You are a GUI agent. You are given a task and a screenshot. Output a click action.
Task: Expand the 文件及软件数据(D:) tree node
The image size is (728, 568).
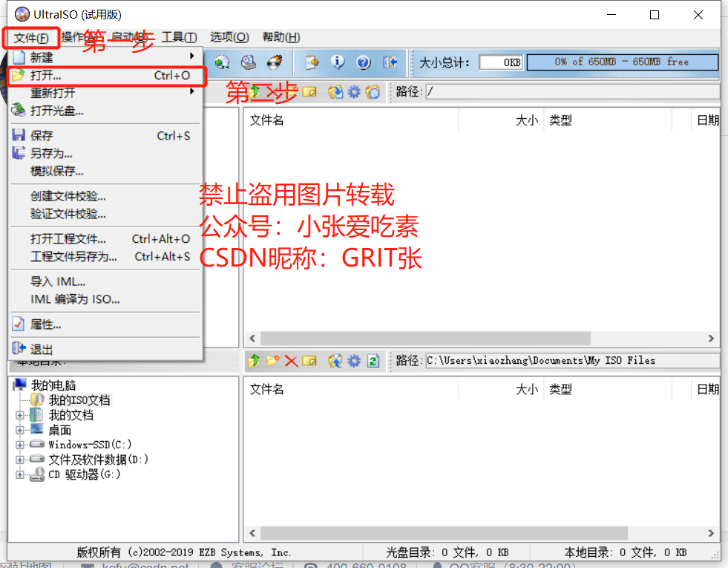[x=20, y=460]
